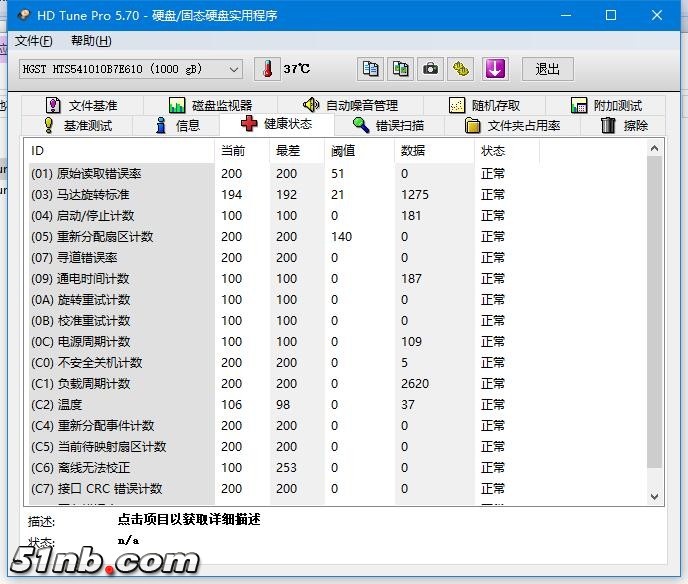The image size is (688, 584).
Task: Click the magnifier icon of the 错误扫描 tab
Action: coord(361,125)
